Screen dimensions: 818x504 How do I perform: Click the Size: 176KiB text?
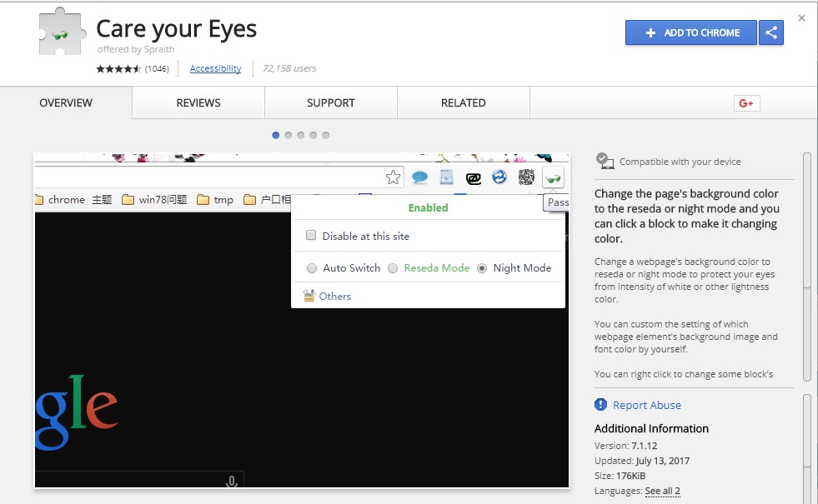click(x=620, y=476)
